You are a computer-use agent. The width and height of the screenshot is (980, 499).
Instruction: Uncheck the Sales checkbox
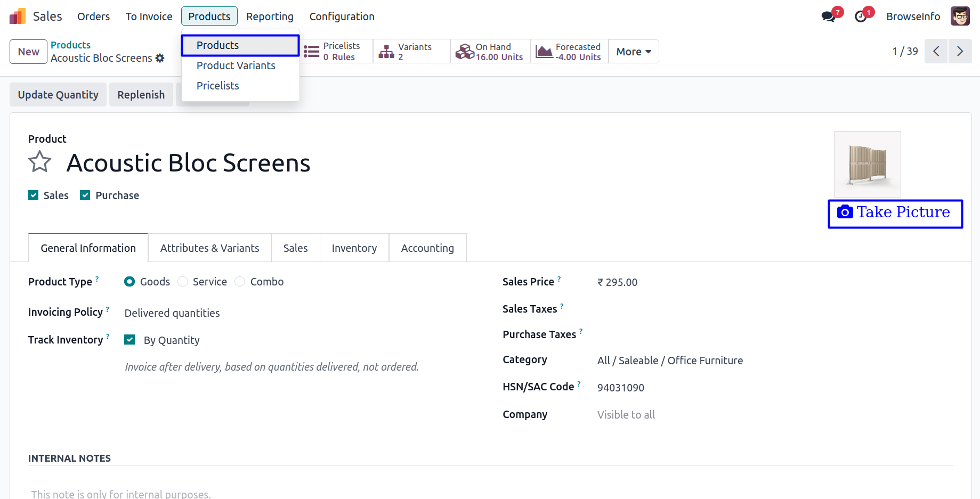(34, 195)
